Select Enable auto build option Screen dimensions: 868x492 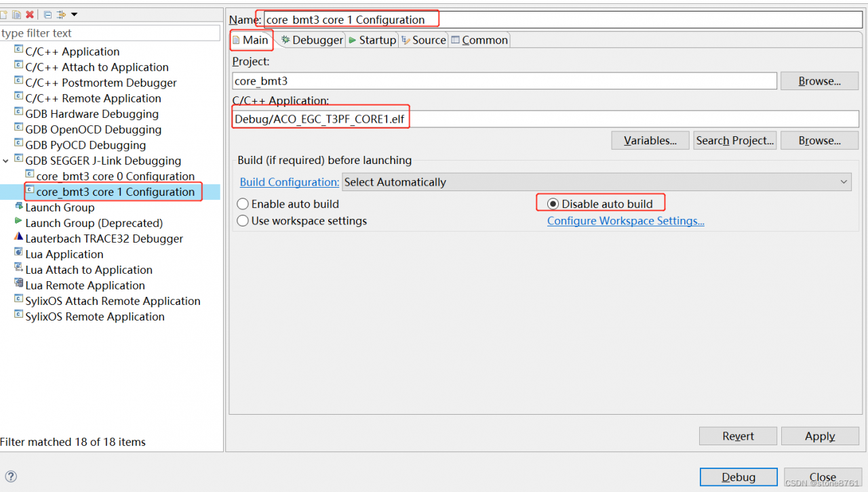[243, 204]
